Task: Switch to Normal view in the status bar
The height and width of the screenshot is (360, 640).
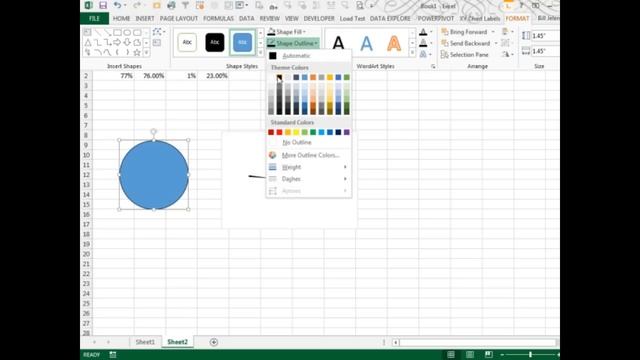Action: [451, 354]
